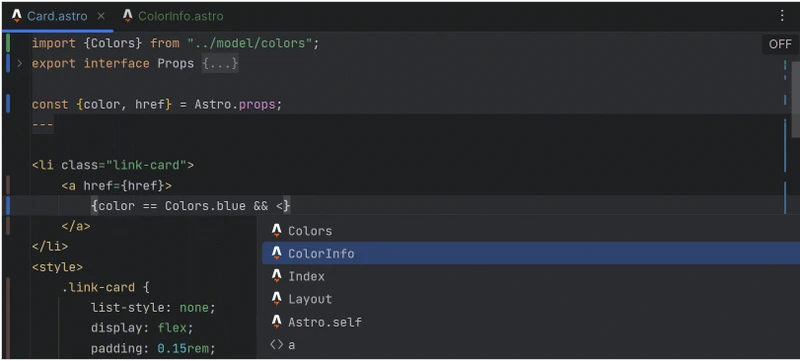Switch to the ColorInfo.astro tab
Viewport: 800px width, 361px height.
click(x=173, y=16)
